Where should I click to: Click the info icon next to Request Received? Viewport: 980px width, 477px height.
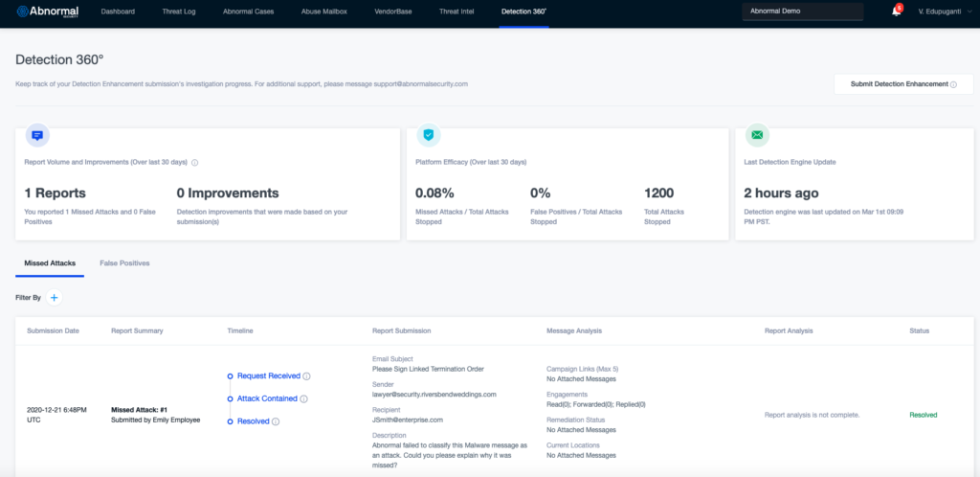tap(306, 376)
